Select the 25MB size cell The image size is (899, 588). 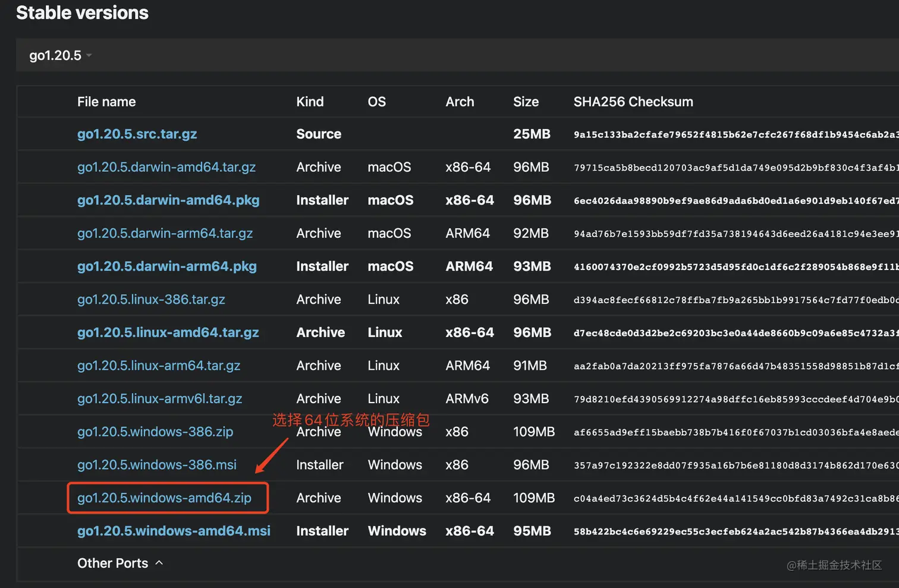tap(532, 134)
